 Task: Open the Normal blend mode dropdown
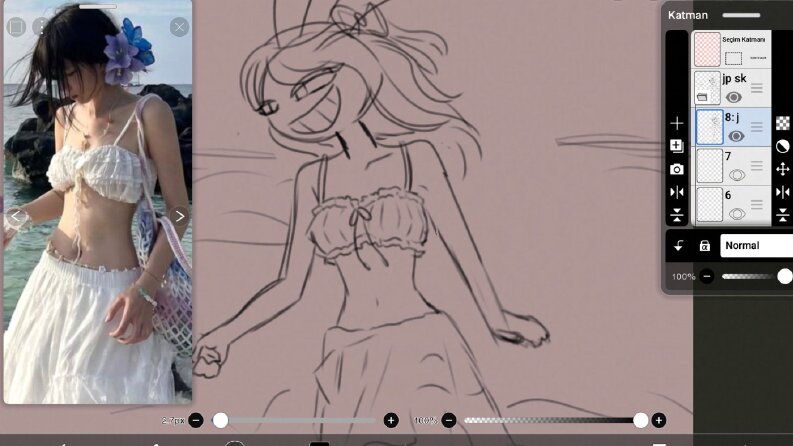tap(756, 246)
